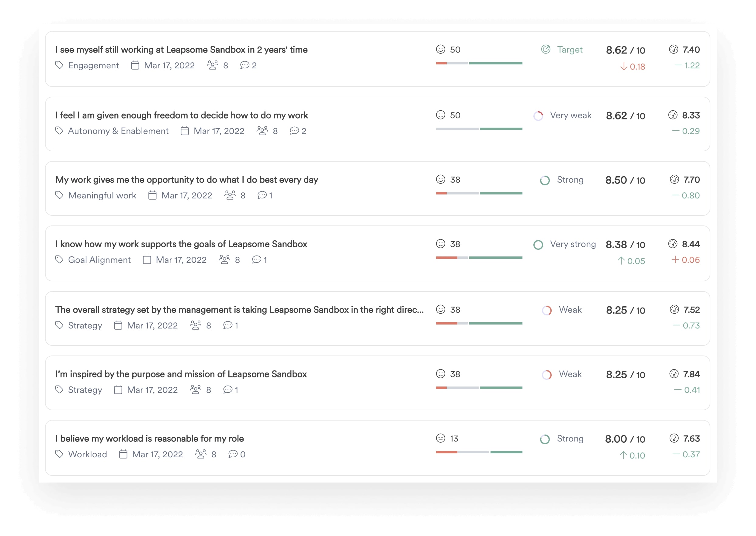Click the calendar icon on the Meaningful work row
The image size is (756, 536).
pyautogui.click(x=152, y=195)
